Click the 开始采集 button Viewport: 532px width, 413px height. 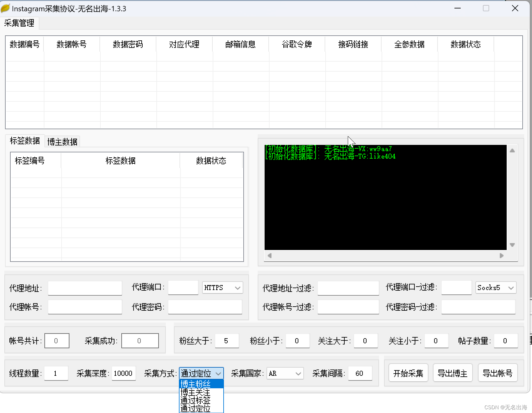tap(408, 373)
